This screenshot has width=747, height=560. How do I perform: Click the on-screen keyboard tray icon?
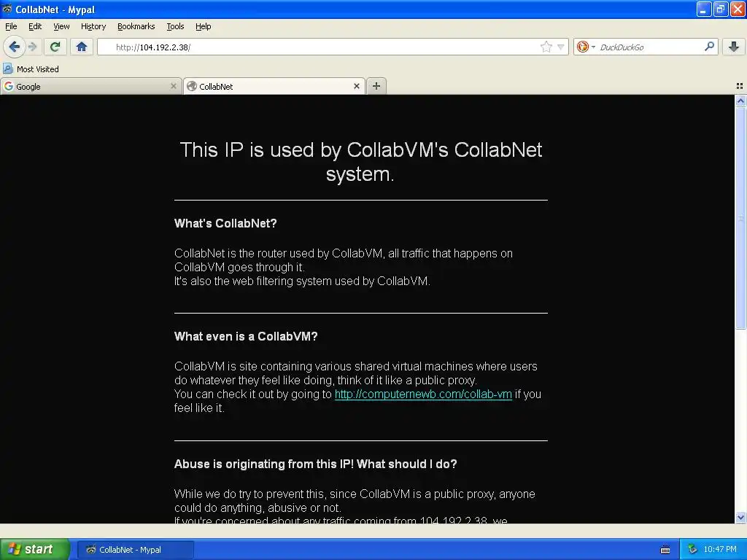pos(665,550)
